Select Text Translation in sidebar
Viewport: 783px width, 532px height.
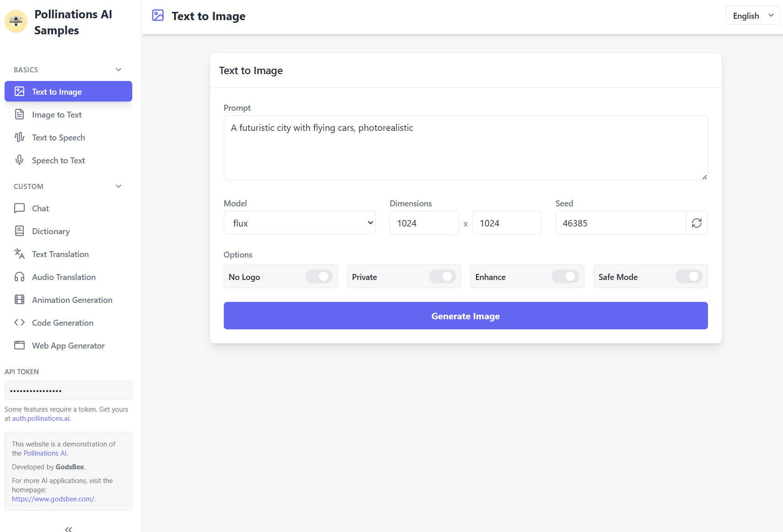(68, 254)
